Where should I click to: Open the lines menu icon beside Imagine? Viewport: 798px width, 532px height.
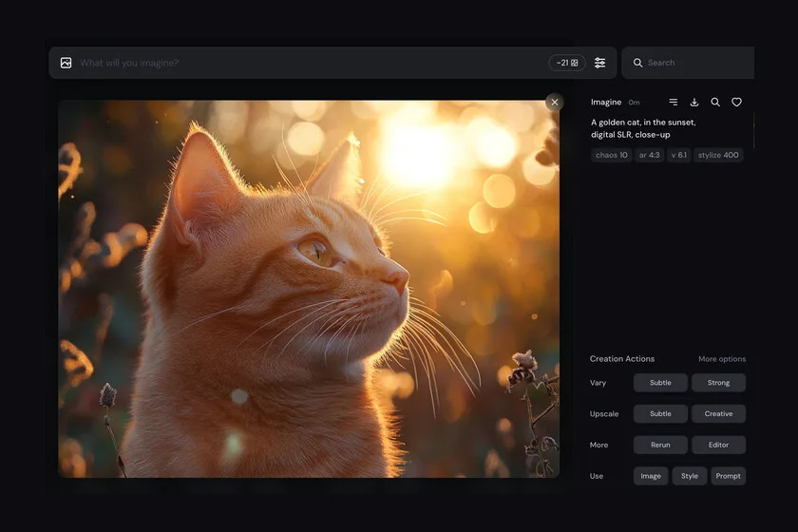674,103
